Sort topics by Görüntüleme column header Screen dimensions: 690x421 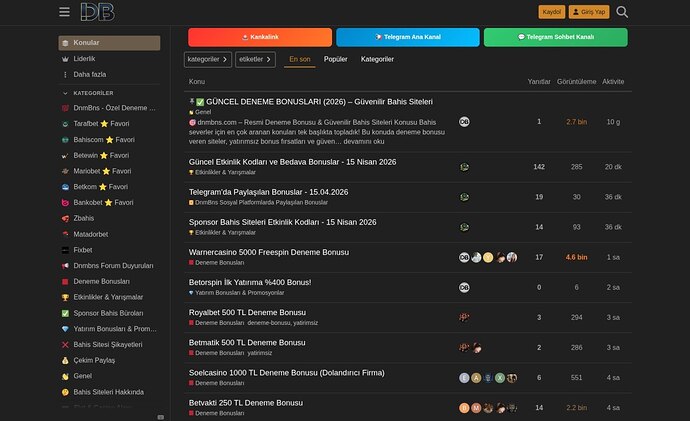tap(576, 82)
